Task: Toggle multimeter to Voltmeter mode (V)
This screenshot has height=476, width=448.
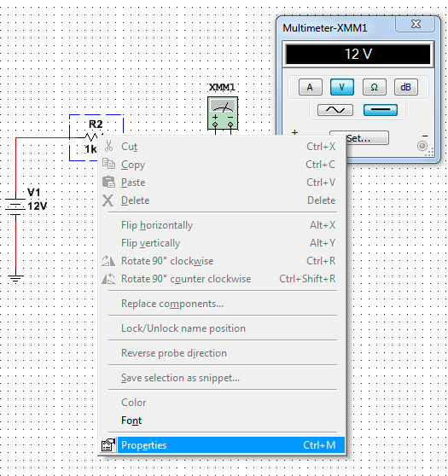Action: click(x=342, y=87)
